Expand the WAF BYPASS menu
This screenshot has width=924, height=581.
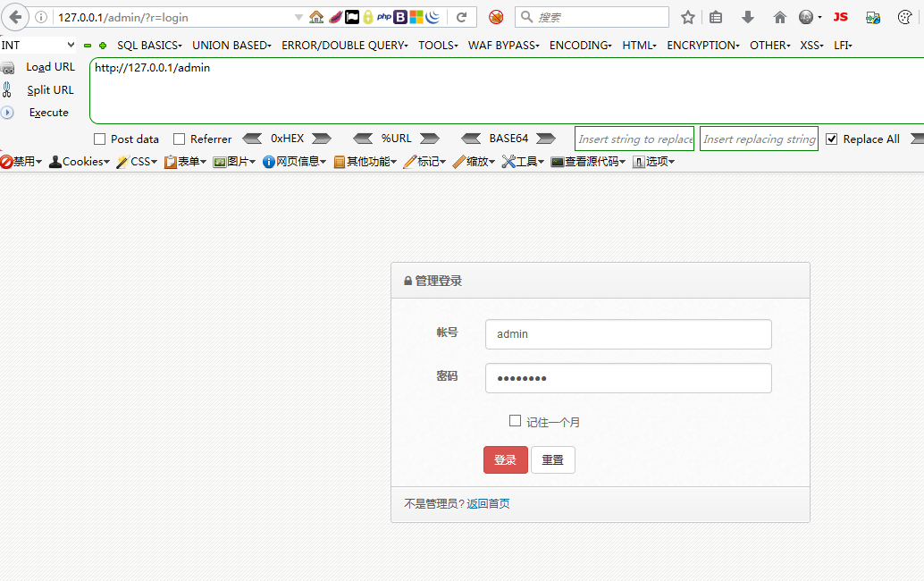(504, 46)
